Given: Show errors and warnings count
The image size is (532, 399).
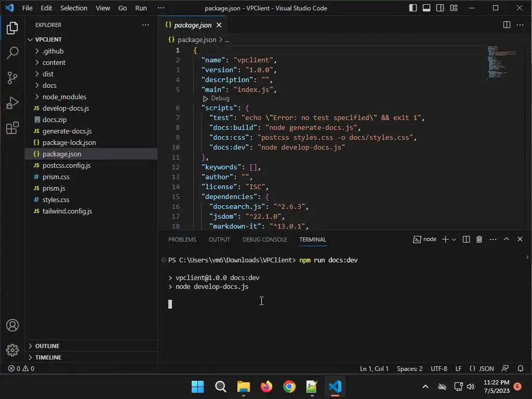Looking at the screenshot, I should [x=21, y=368].
